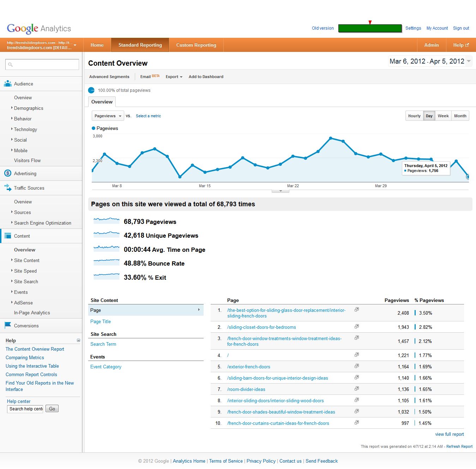Open the Traffic Sources arrow icon

pos(8,188)
